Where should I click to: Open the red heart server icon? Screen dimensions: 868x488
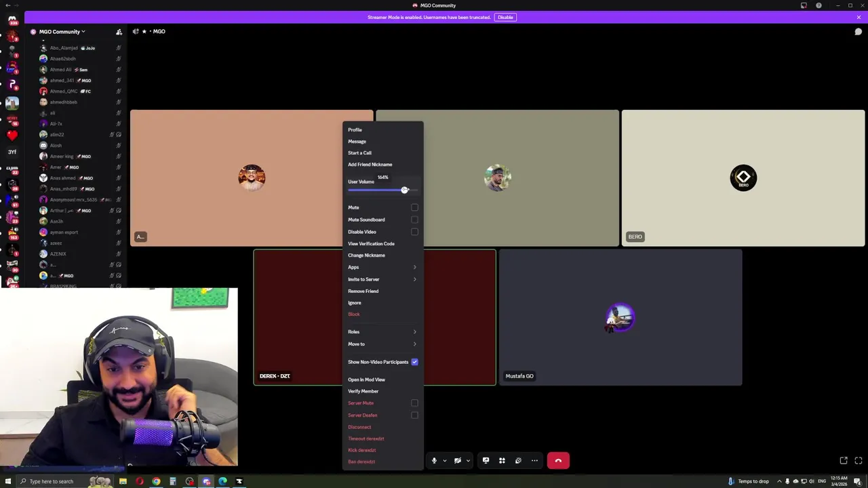point(12,134)
